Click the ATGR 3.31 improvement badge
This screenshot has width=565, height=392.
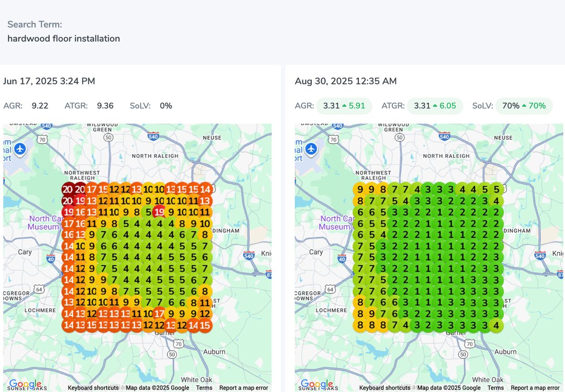(x=435, y=106)
